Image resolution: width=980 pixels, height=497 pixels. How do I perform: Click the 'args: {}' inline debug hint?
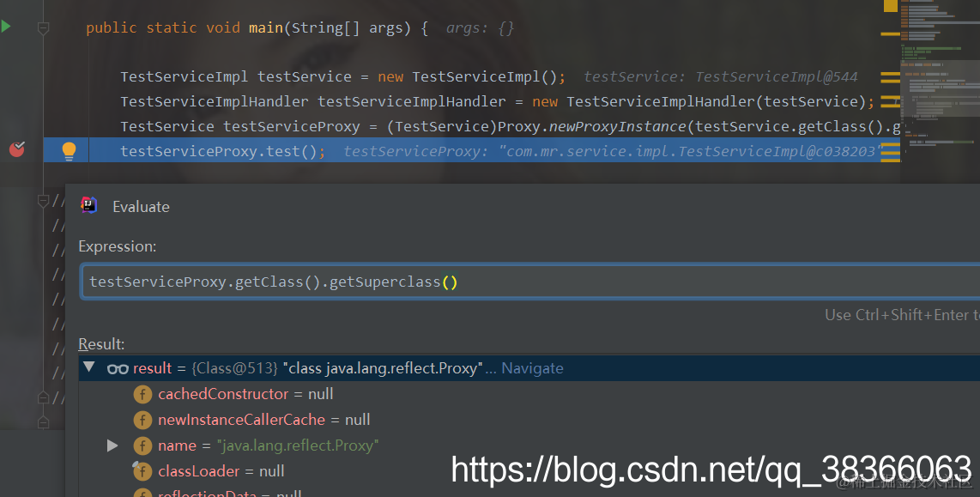pyautogui.click(x=480, y=28)
